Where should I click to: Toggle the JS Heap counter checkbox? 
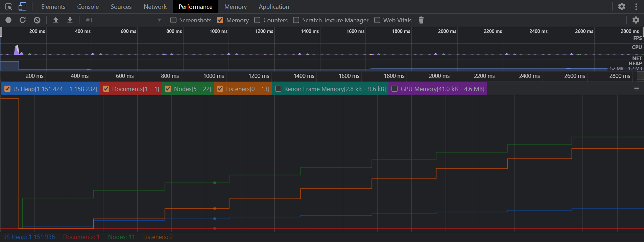7,89
